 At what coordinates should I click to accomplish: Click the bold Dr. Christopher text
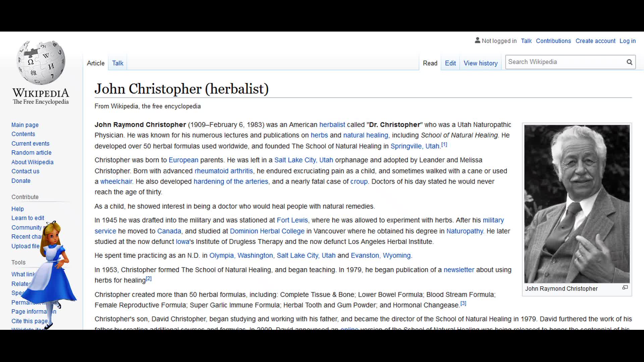point(394,125)
